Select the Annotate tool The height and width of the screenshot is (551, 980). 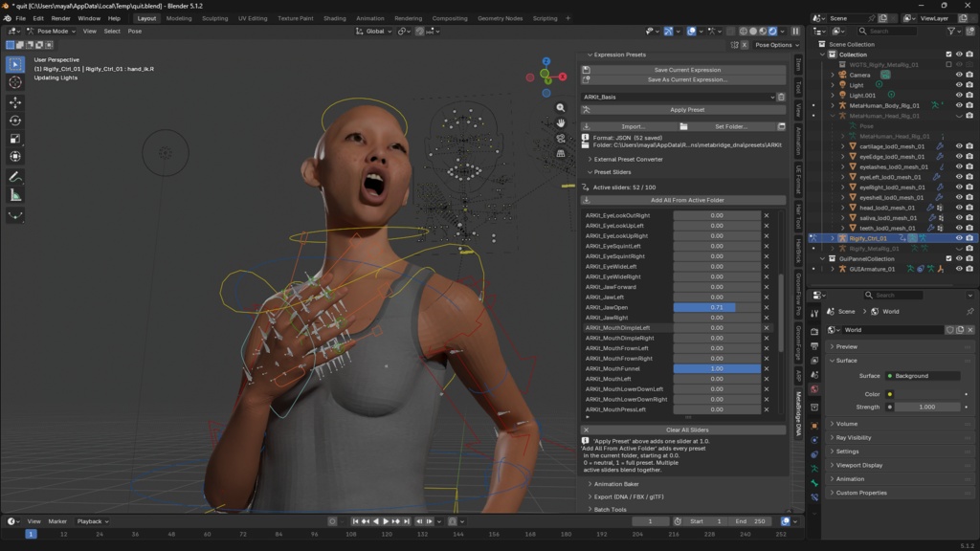15,177
